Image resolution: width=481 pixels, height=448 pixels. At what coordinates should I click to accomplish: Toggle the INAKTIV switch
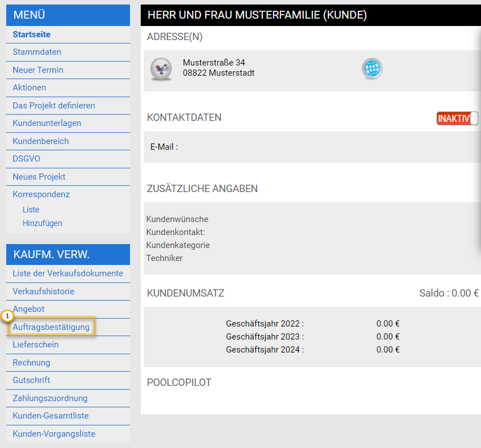457,118
